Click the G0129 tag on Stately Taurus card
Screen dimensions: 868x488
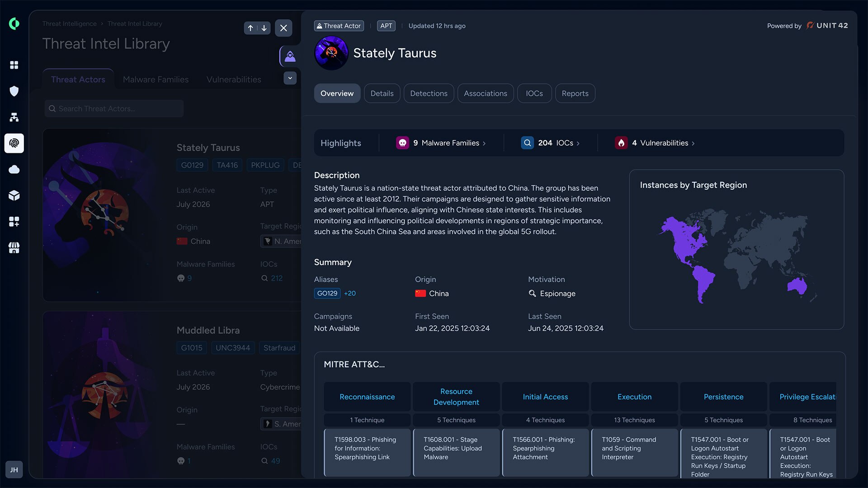(x=192, y=165)
